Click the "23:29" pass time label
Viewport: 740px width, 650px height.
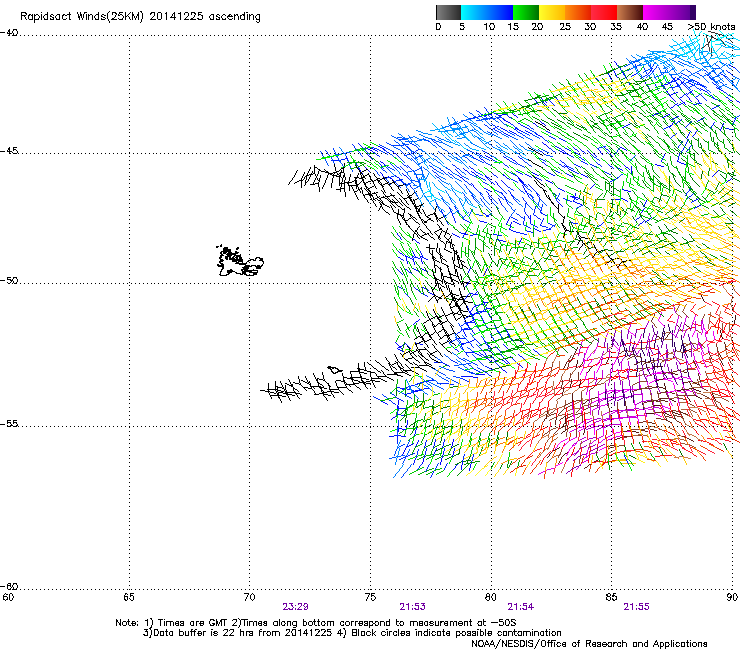[295, 607]
